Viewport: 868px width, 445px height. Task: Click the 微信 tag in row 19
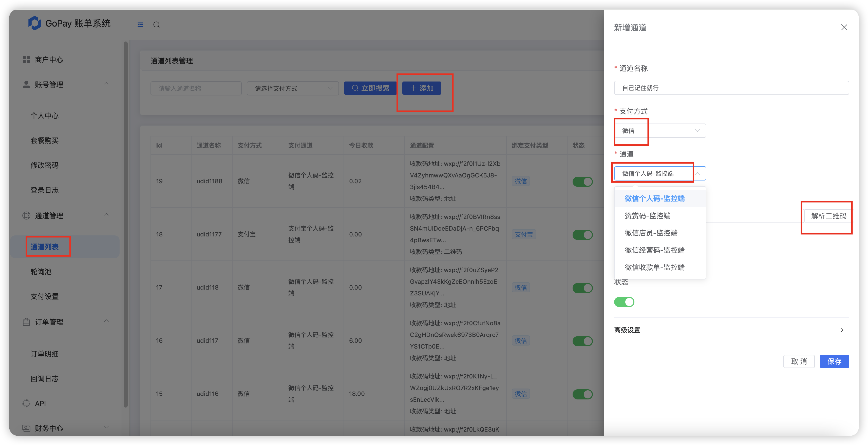[x=521, y=181]
